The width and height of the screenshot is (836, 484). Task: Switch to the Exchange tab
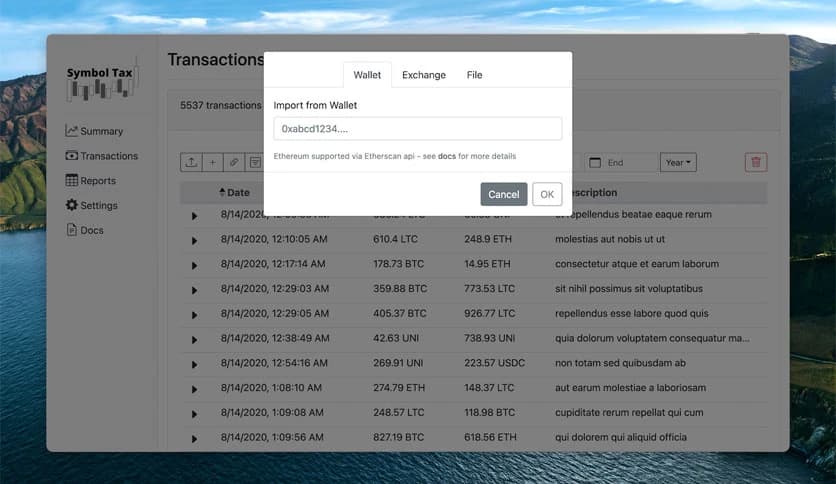point(424,75)
